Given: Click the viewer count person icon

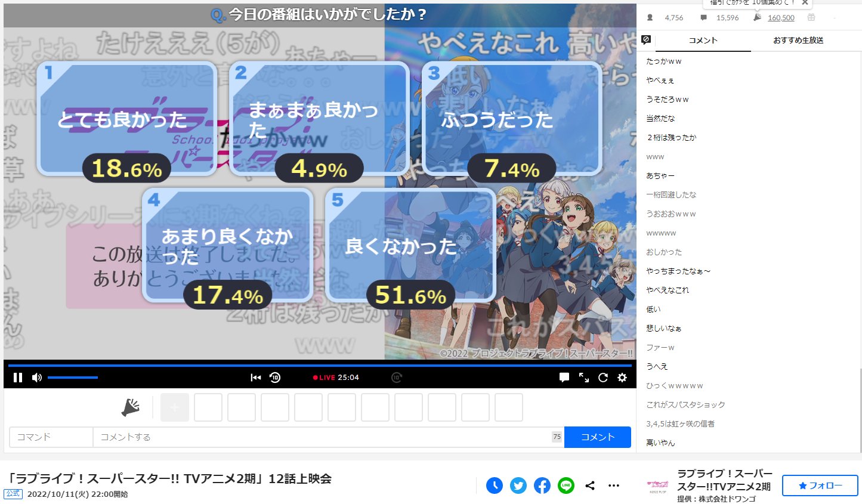Looking at the screenshot, I should coord(650,18).
